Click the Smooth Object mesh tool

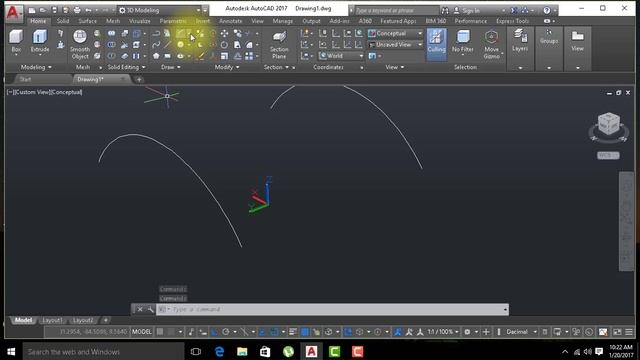point(80,44)
